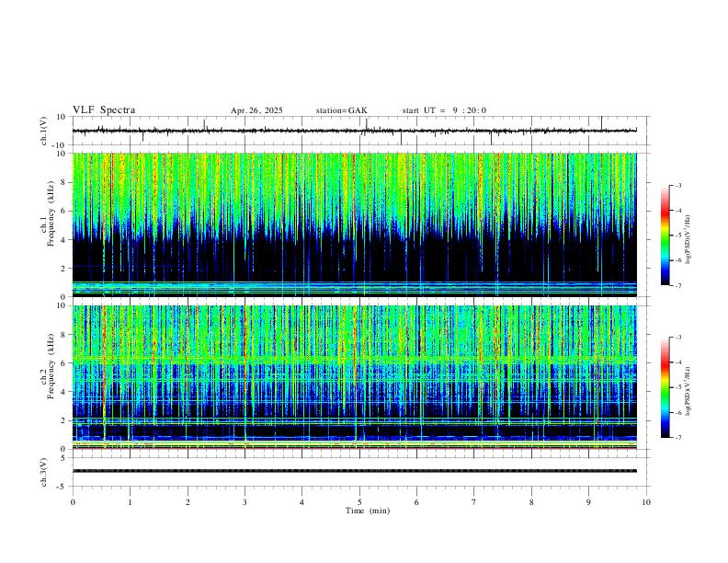Screen dimensions: 728x563
Task: Click the 'VLF Spectra' title text
Action: [104, 110]
